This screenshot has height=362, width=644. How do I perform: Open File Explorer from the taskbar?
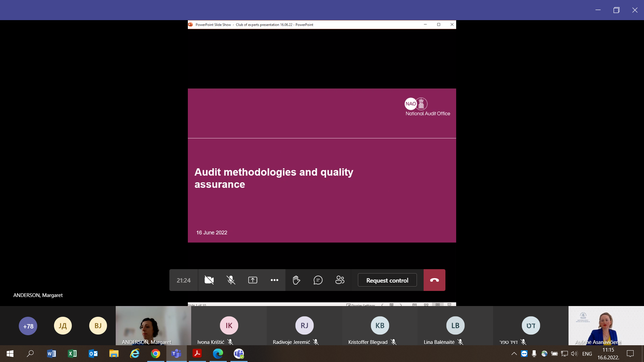pyautogui.click(x=114, y=354)
